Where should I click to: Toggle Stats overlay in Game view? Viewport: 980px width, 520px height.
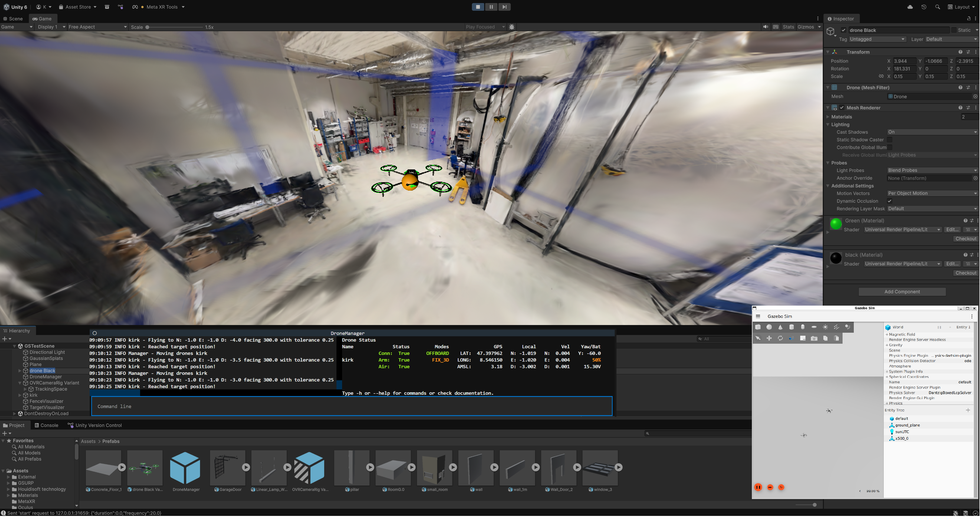788,27
